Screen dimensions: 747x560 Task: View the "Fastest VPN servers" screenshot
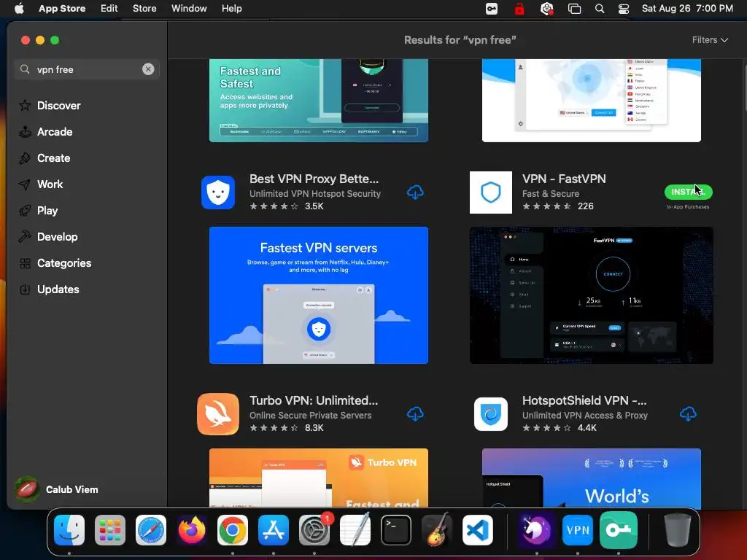click(x=319, y=295)
